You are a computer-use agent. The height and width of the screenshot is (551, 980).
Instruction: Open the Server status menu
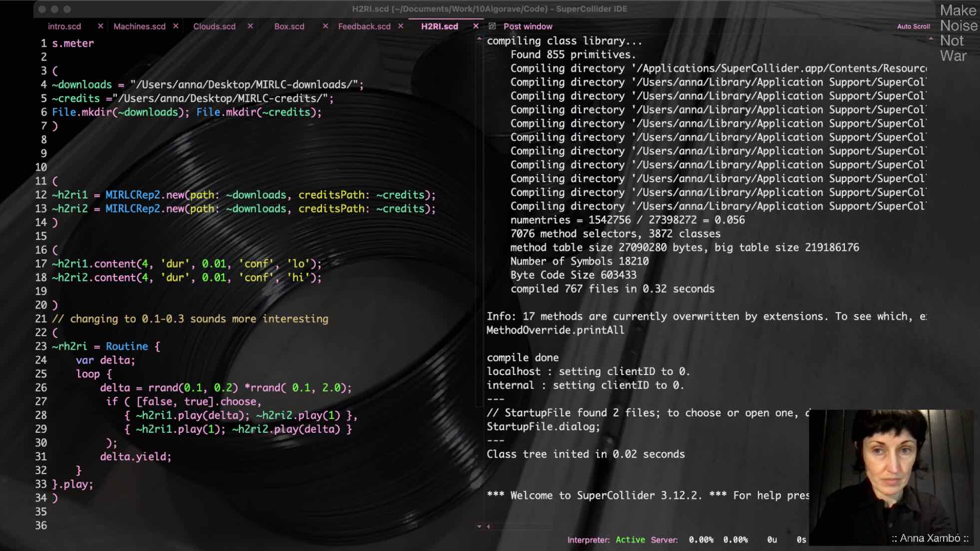point(664,540)
